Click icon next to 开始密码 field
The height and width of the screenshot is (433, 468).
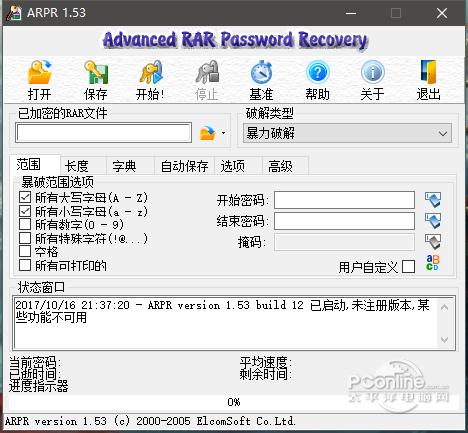click(x=433, y=200)
